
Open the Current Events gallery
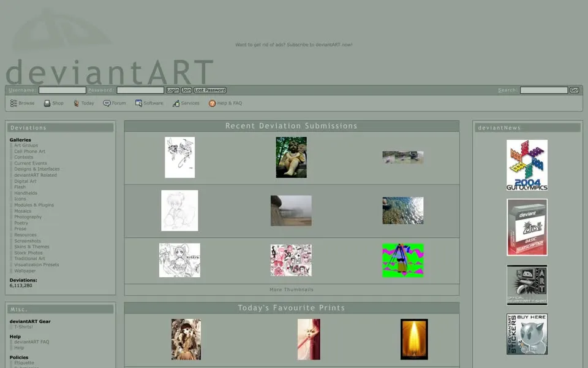(x=31, y=163)
